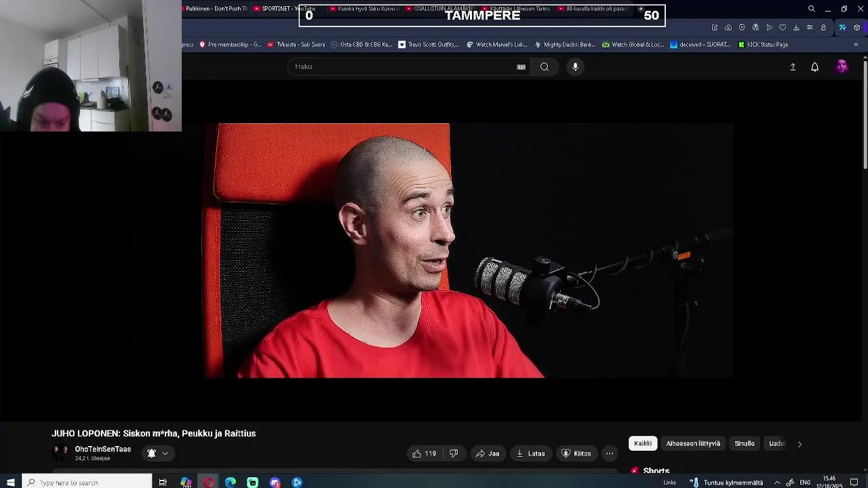Take a snapshot with camera toolbar icon
Screen dimensions: 868x488
(x=728, y=28)
